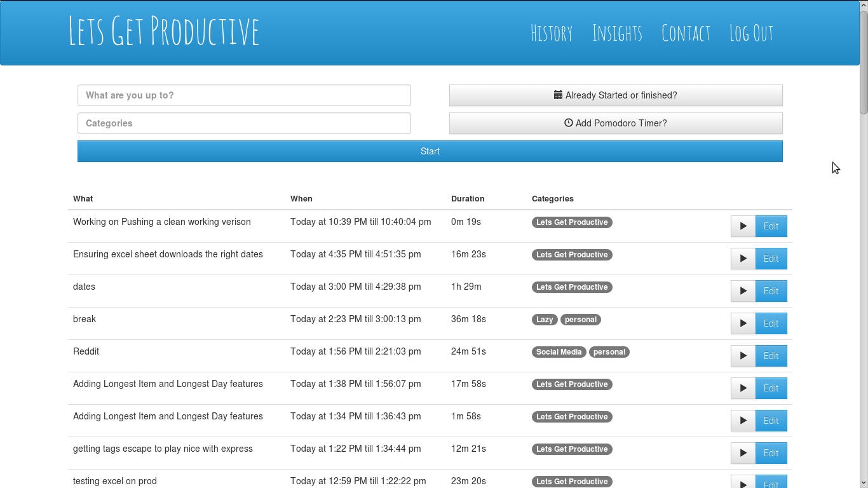Open the History page

[x=550, y=33]
